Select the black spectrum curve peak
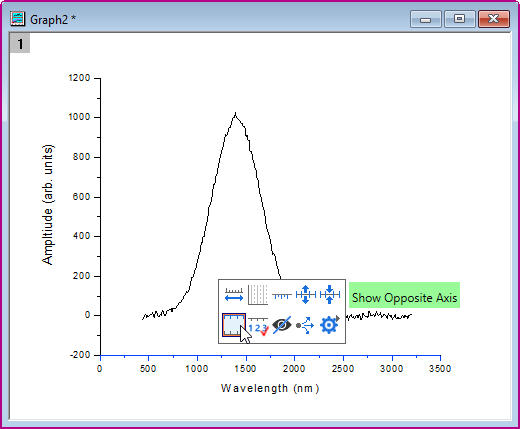 click(236, 116)
